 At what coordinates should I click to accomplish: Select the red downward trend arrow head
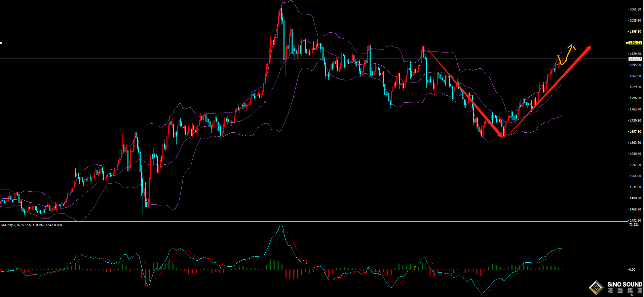click(500, 134)
